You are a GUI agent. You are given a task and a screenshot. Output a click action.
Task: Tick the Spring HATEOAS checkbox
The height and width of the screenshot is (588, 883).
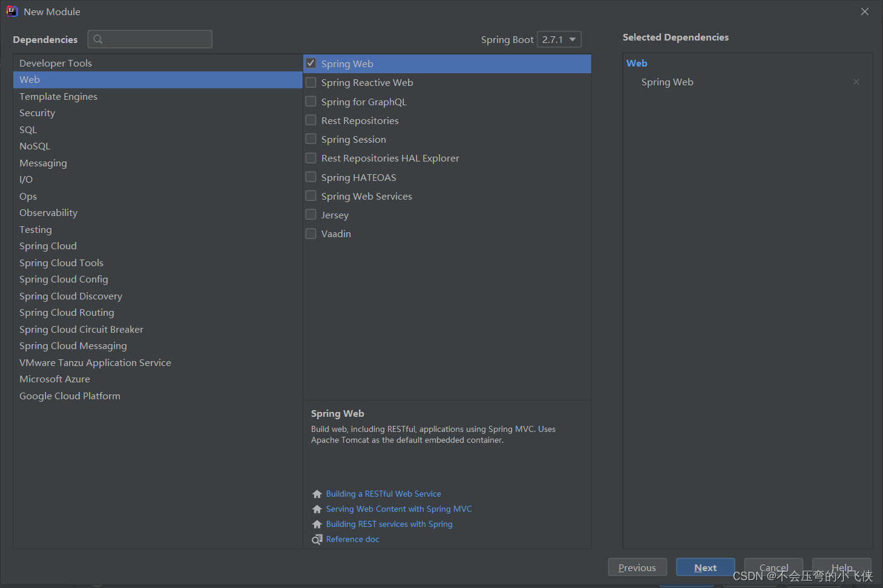tap(311, 177)
